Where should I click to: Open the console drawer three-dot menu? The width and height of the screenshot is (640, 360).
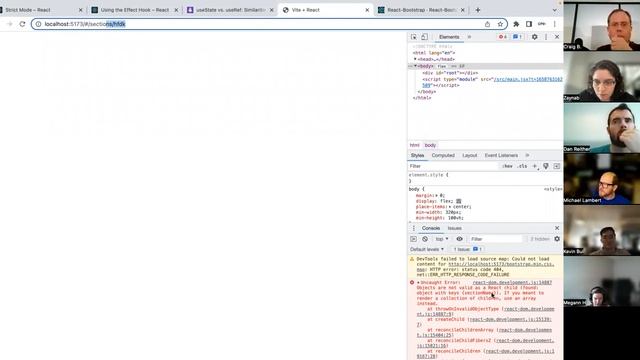point(413,228)
